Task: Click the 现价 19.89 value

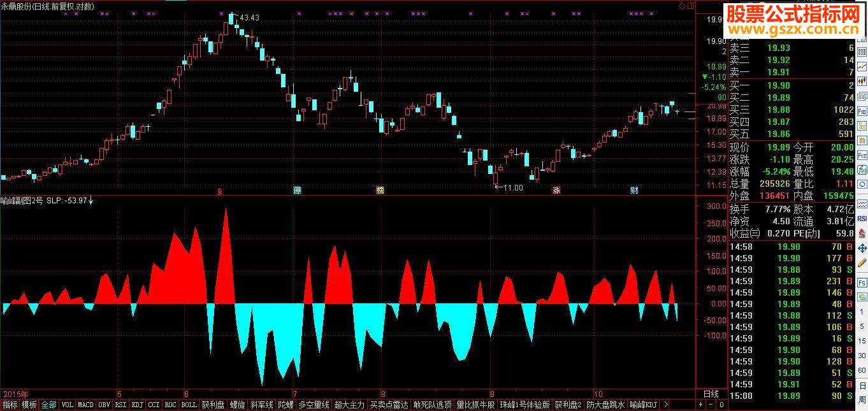Action: pyautogui.click(x=778, y=147)
